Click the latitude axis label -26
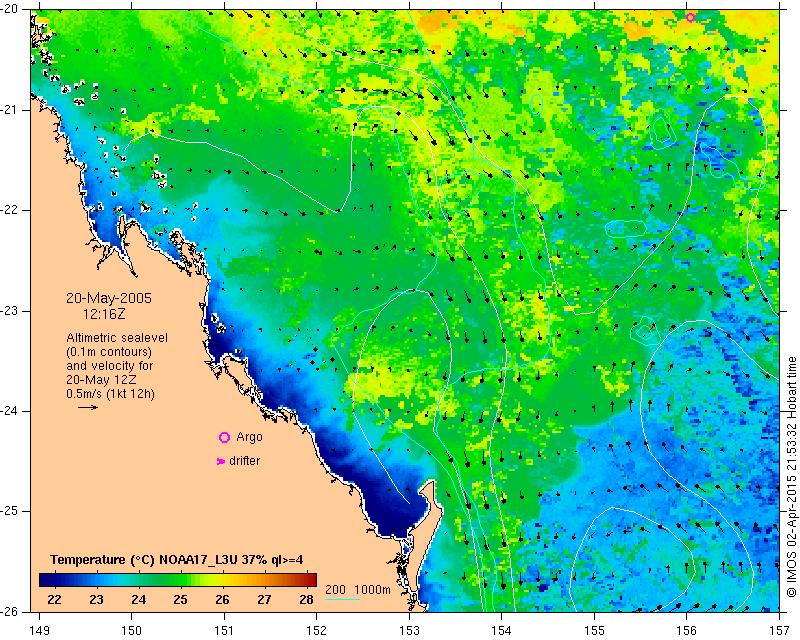Image resolution: width=800 pixels, height=640 pixels. click(10, 612)
